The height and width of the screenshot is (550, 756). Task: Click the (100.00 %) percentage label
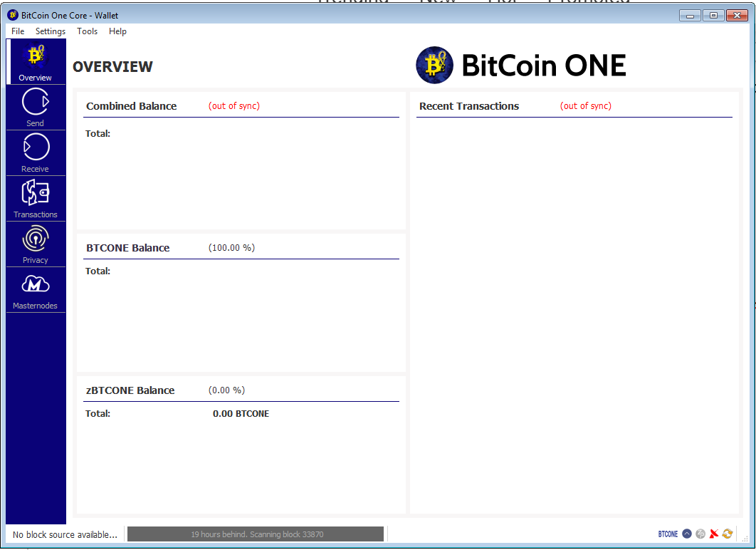(231, 247)
